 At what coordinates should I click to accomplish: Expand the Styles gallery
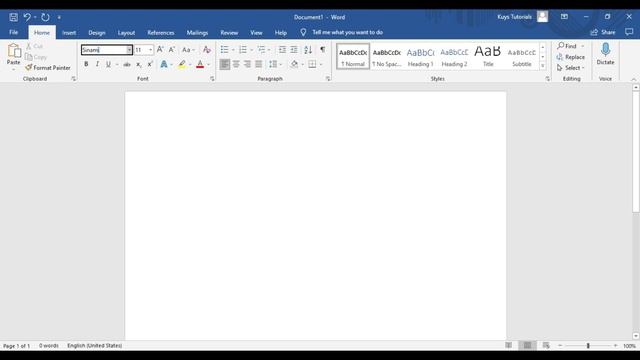pos(542,66)
